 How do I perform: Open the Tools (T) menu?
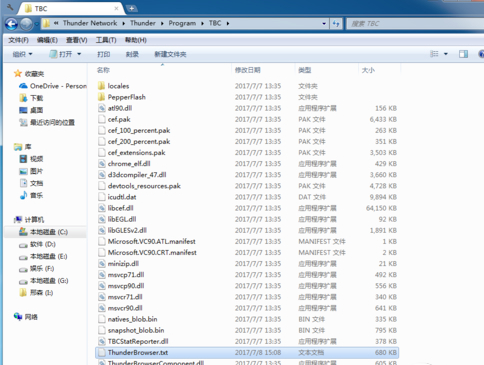pos(106,40)
